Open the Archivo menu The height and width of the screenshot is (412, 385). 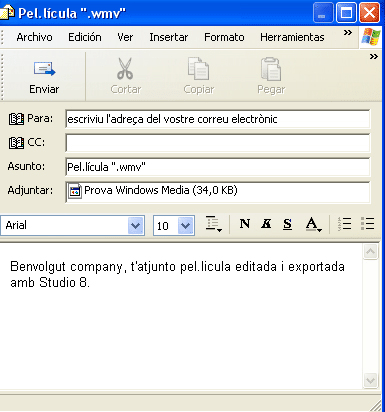pos(34,37)
